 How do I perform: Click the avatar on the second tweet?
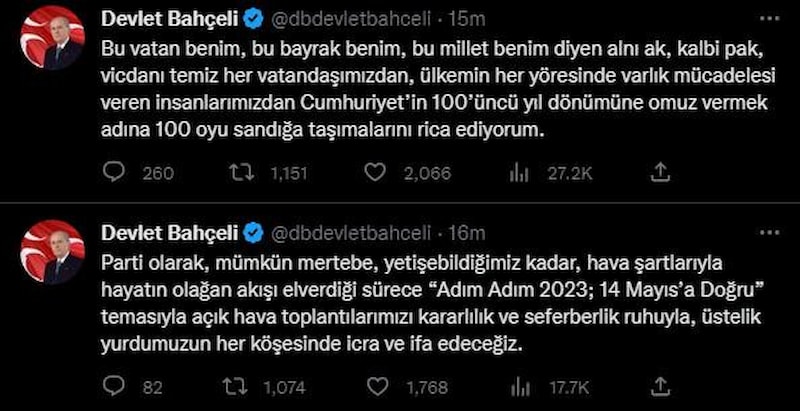pos(52,251)
